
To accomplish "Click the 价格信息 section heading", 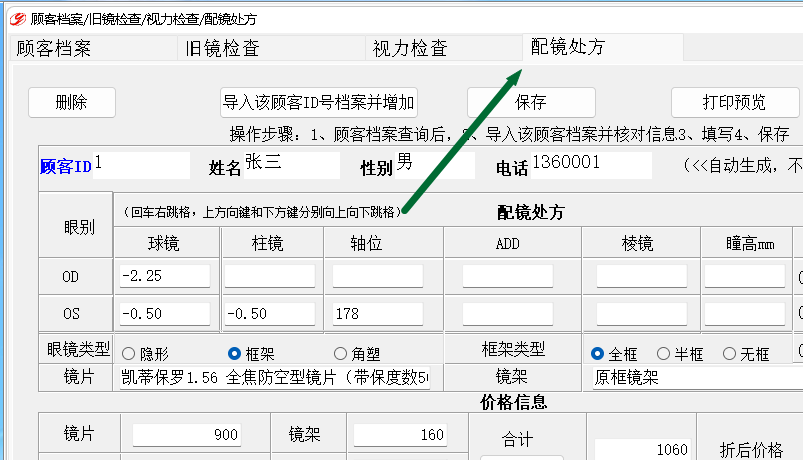I will [x=514, y=402].
